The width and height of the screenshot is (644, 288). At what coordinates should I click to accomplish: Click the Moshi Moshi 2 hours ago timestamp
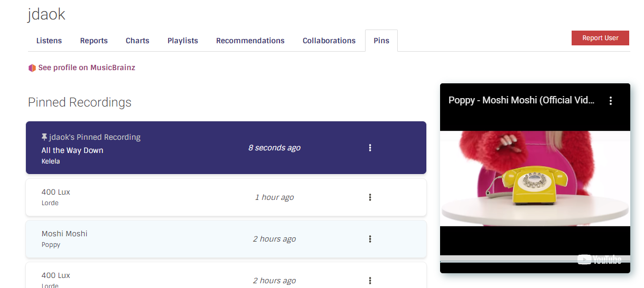[274, 239]
